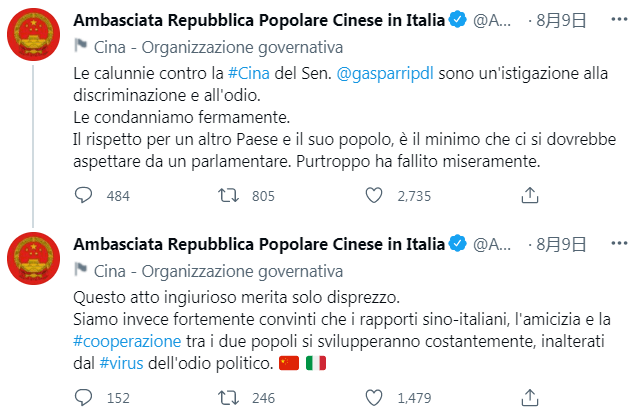Image resolution: width=643 pixels, height=413 pixels.
Task: Open the #cooperazione hashtag
Action: click(127, 341)
